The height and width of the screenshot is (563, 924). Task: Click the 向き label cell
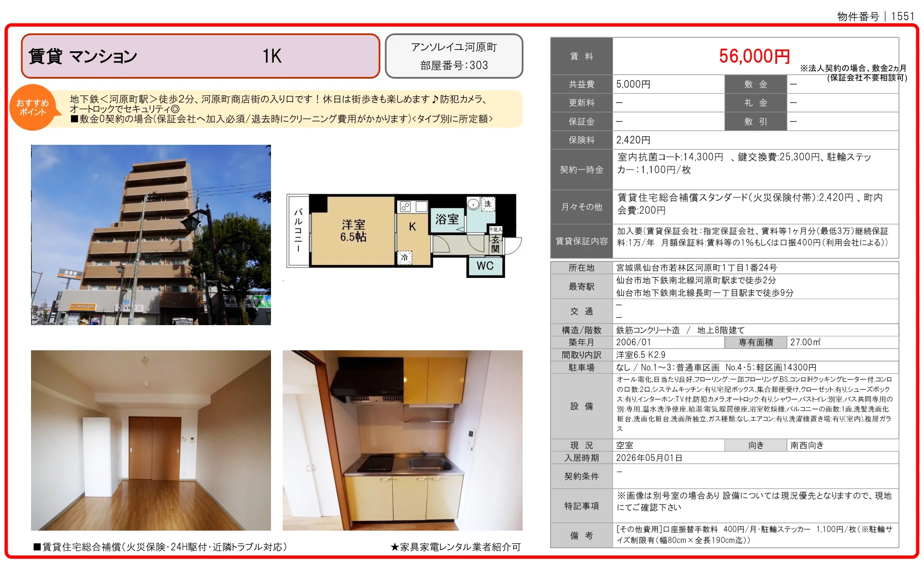click(756, 445)
